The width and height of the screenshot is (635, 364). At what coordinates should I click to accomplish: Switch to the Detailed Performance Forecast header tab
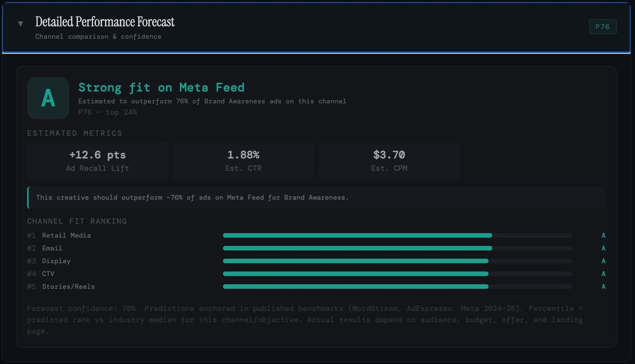(105, 21)
